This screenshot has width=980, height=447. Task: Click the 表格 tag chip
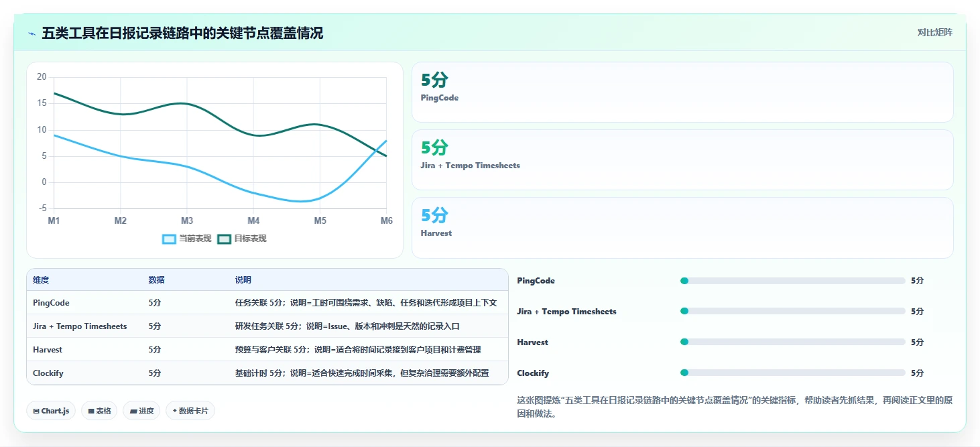coord(99,411)
